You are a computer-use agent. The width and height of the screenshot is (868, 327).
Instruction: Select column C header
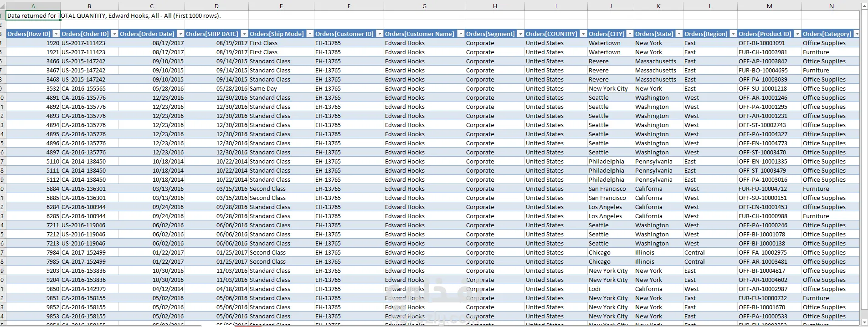pos(152,6)
